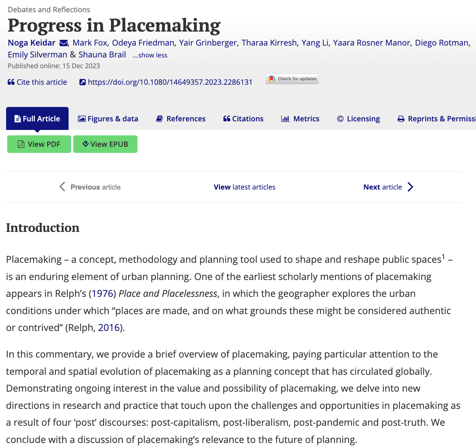Click the envelope icon beside Noga Keidar
This screenshot has height=448, width=476.
(64, 43)
